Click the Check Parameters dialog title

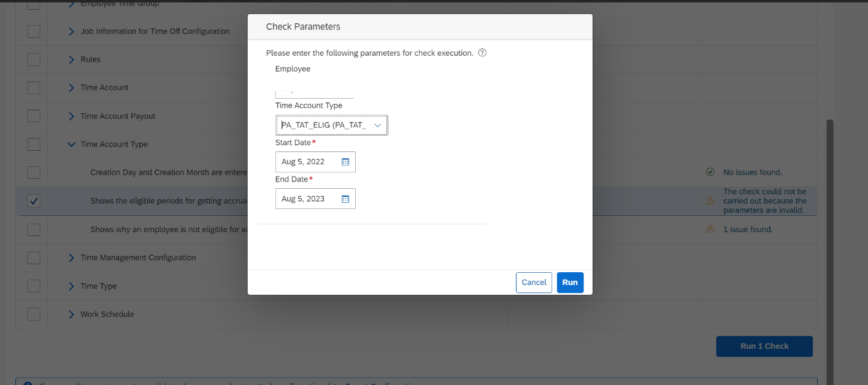[x=303, y=26]
